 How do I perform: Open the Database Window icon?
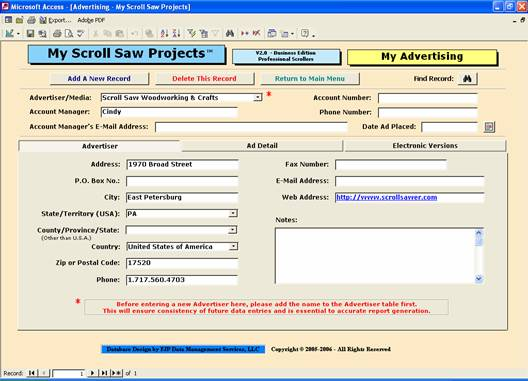click(x=272, y=33)
